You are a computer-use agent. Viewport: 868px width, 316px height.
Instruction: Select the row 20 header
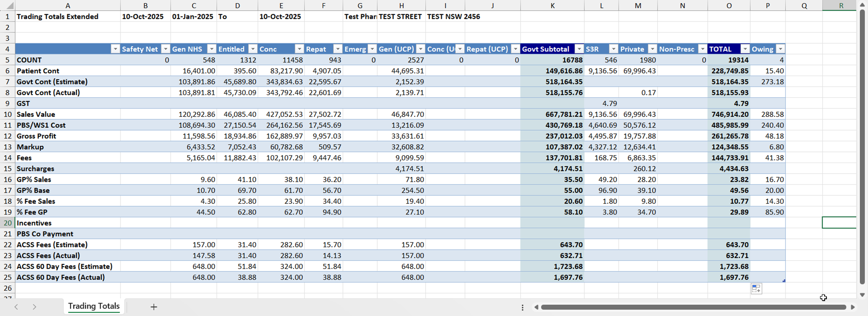tap(7, 223)
